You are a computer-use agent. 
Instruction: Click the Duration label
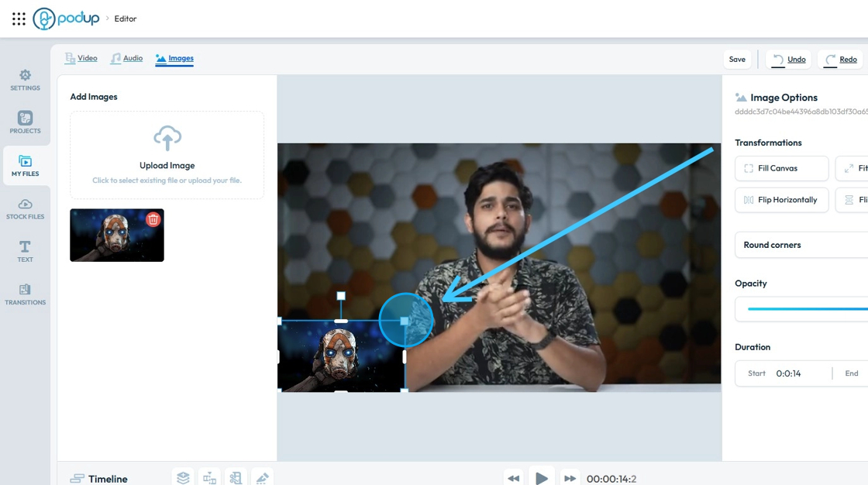coord(753,347)
